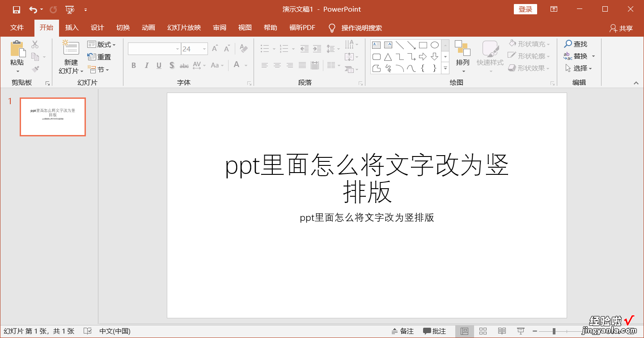Open the 选择 select dropdown

point(579,68)
